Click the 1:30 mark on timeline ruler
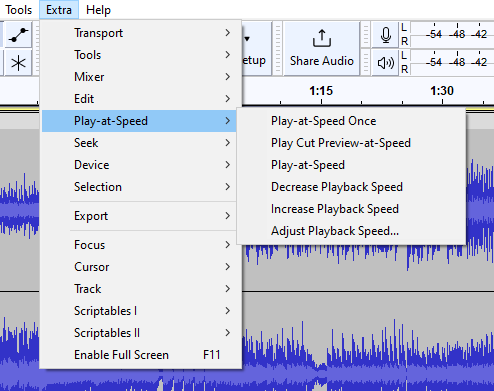 point(442,91)
